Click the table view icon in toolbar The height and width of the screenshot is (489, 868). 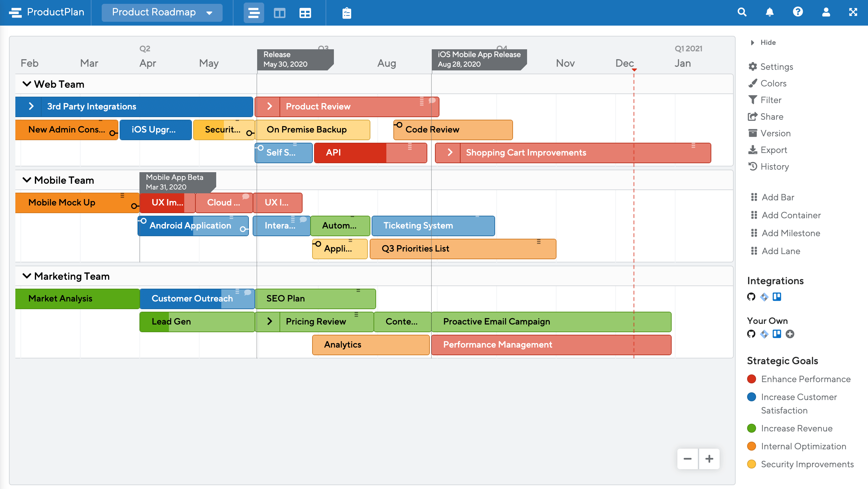tap(304, 12)
